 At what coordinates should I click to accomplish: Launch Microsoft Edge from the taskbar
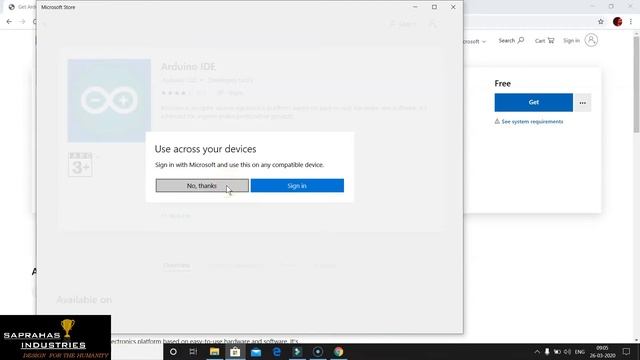277,351
